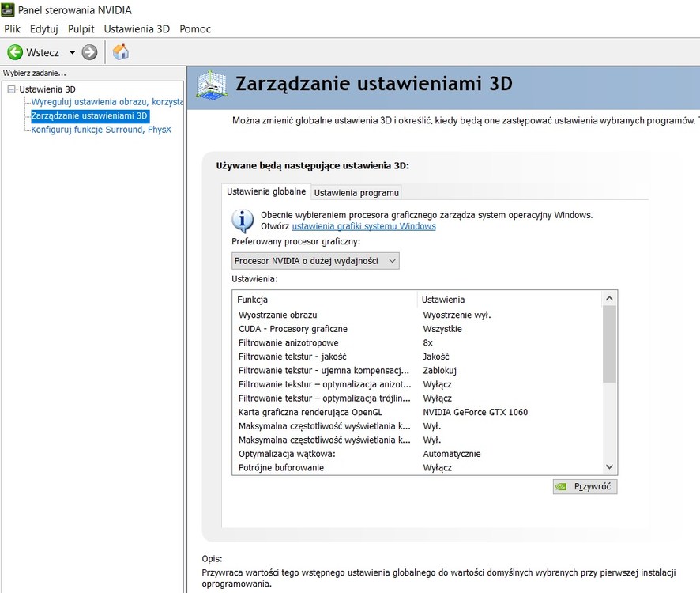This screenshot has width=700, height=593.
Task: Open the home icon in the toolbar
Action: (x=121, y=52)
